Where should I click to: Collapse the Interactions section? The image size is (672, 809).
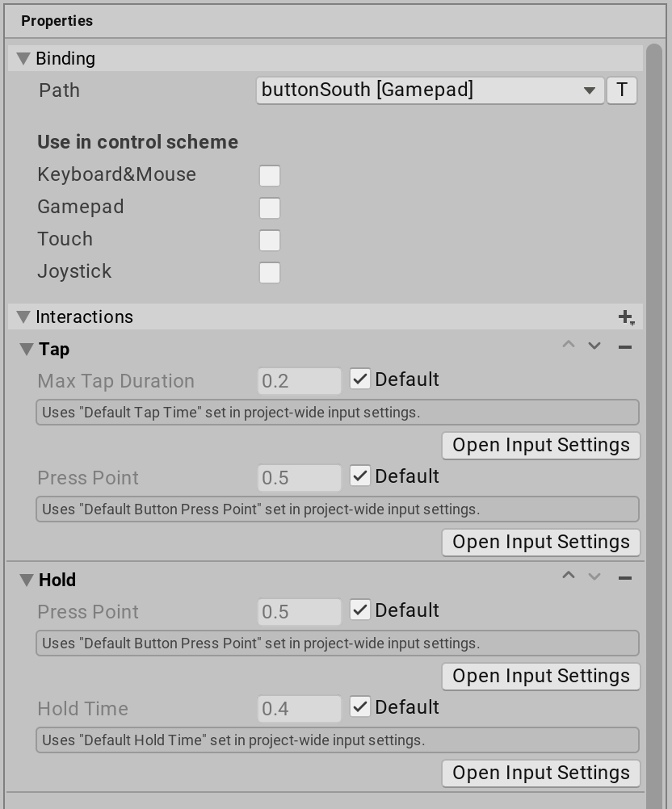tap(23, 316)
